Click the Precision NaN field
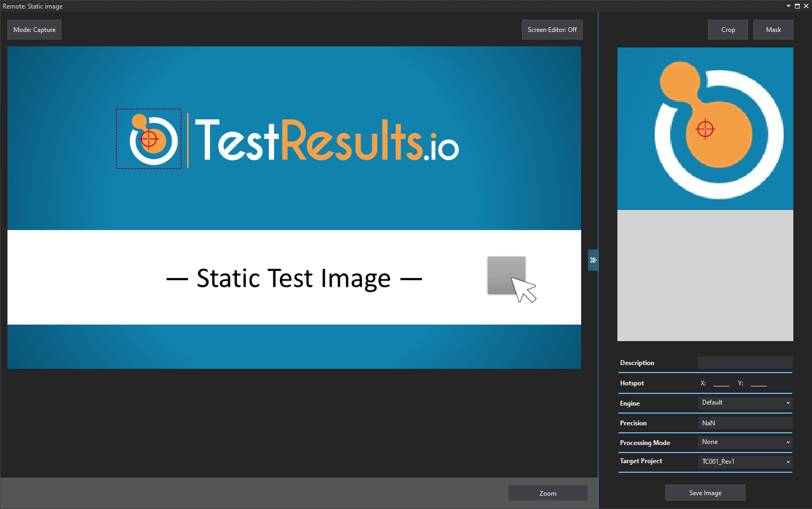This screenshot has height=509, width=812. [745, 423]
